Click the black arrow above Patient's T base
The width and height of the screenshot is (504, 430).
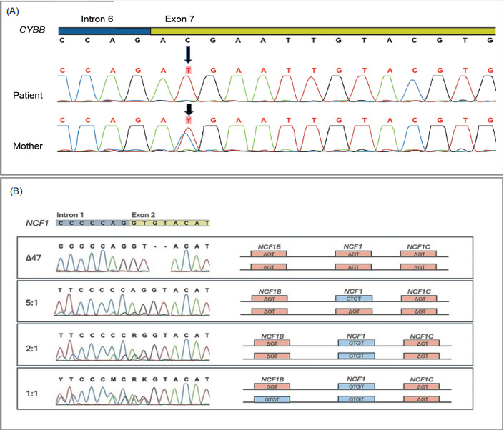(187, 56)
